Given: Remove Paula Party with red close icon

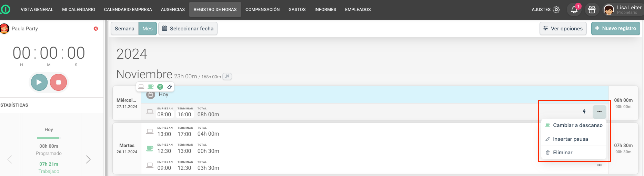Looking at the screenshot, I should (x=96, y=29).
